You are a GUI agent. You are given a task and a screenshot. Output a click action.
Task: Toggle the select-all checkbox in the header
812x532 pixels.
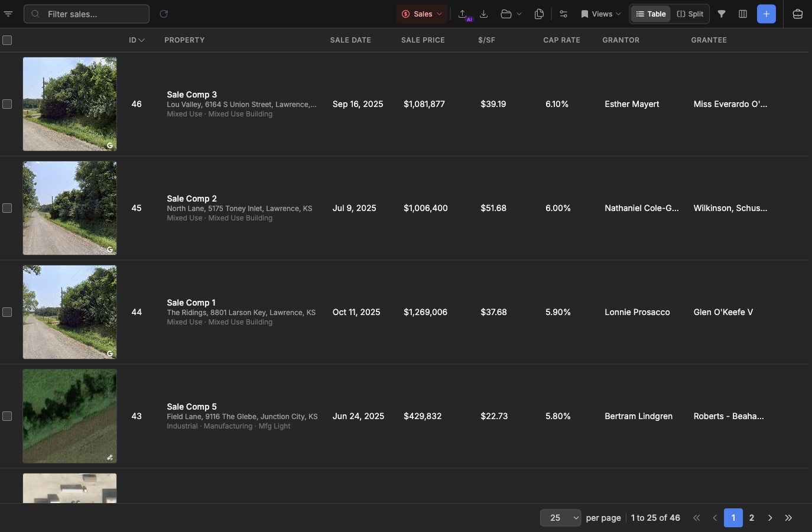[x=7, y=40]
